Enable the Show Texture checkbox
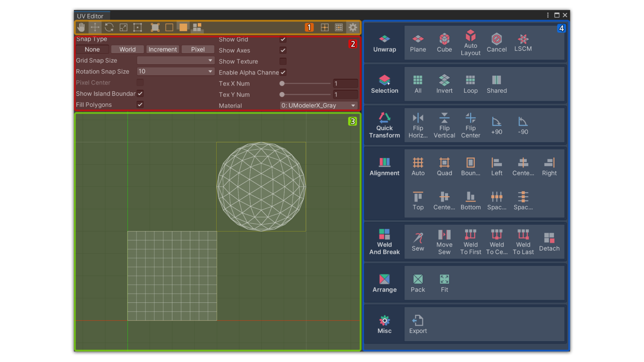644x362 pixels. pos(283,61)
